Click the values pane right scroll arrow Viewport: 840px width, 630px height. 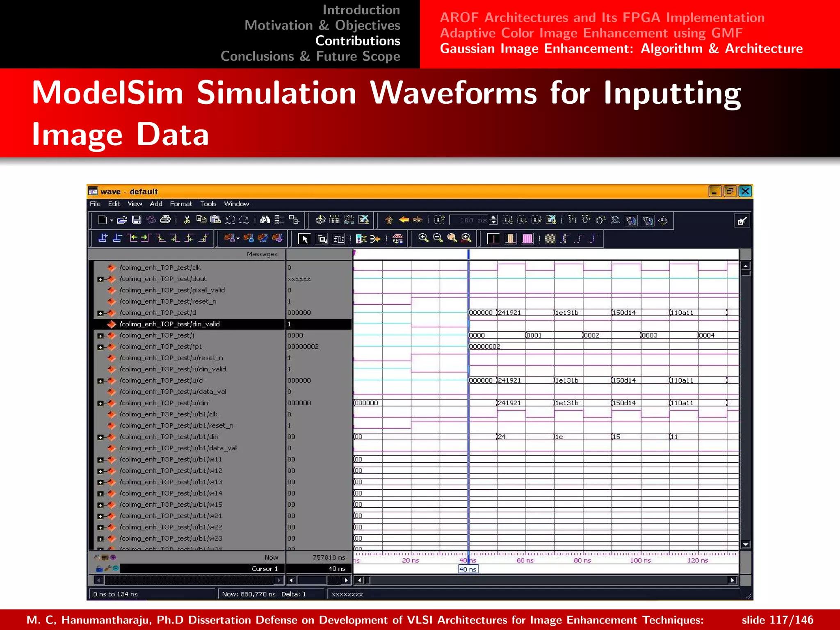346,580
